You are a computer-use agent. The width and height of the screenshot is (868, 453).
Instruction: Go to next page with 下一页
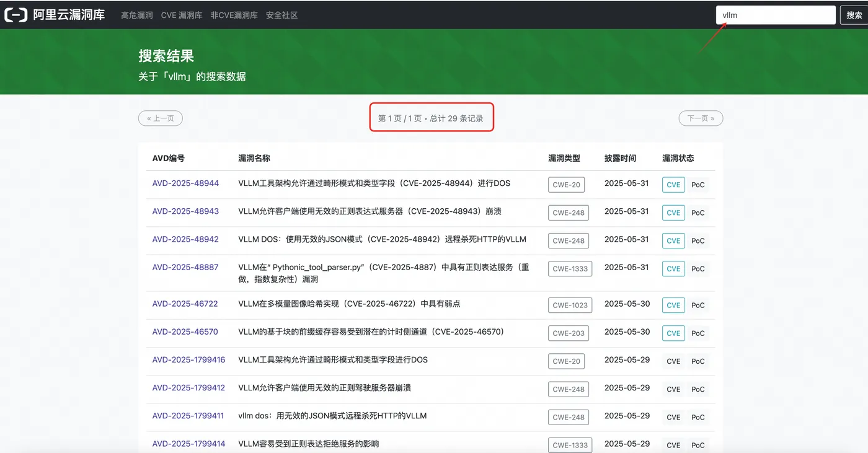coord(701,118)
